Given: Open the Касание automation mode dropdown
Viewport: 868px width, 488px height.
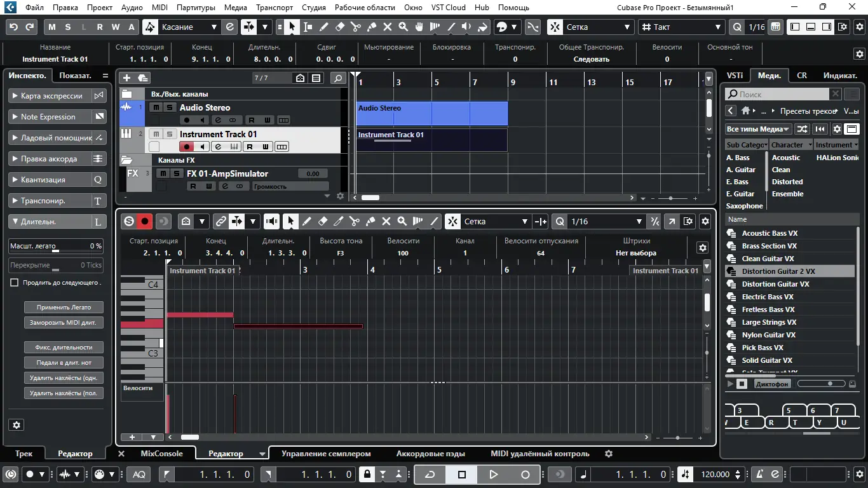Looking at the screenshot, I should (x=190, y=27).
